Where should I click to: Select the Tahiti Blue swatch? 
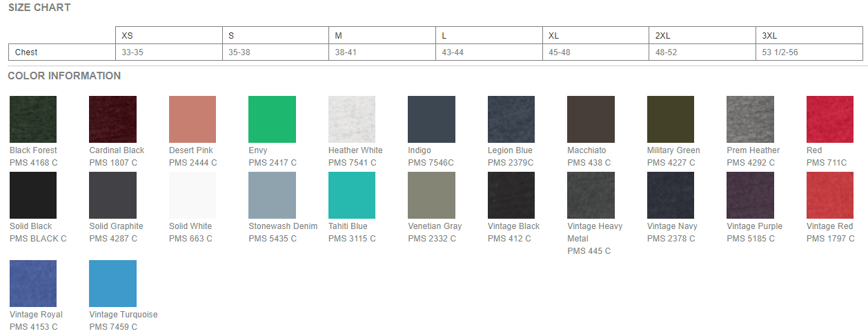point(352,195)
